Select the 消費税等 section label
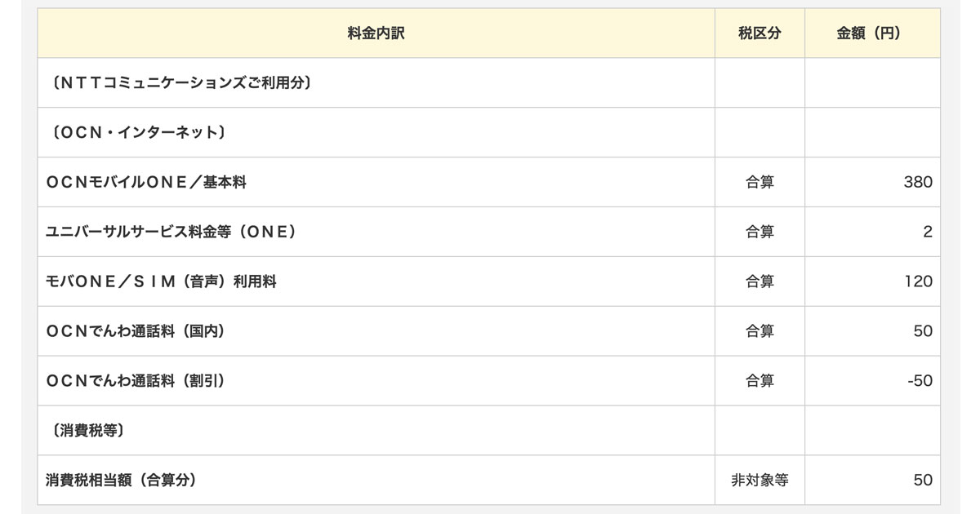Image resolution: width=980 pixels, height=514 pixels. click(87, 431)
